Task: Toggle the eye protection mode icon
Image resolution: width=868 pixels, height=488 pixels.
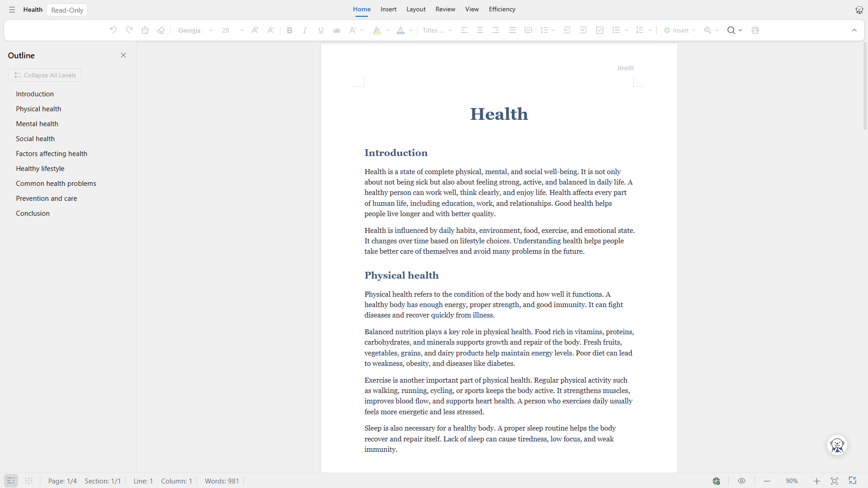Action: point(741,481)
